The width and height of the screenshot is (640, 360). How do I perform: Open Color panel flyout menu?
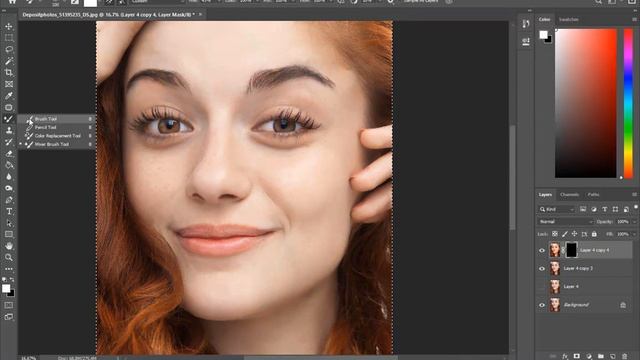(x=634, y=19)
